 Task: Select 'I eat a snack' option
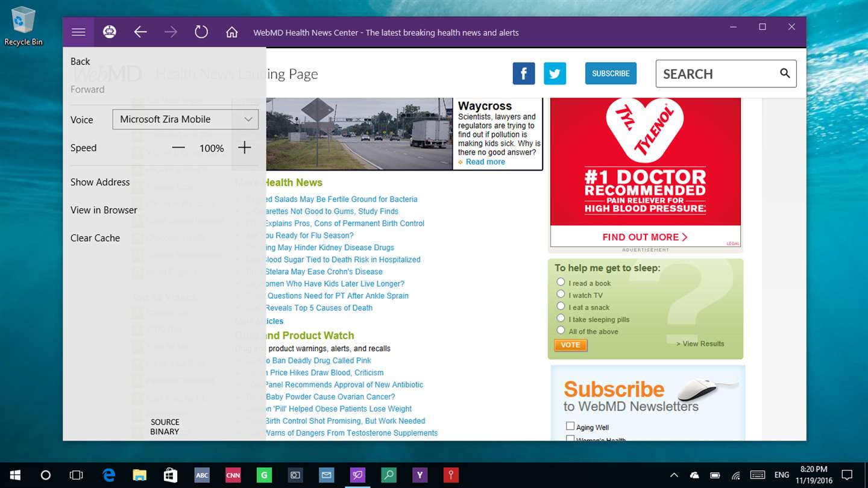561,306
